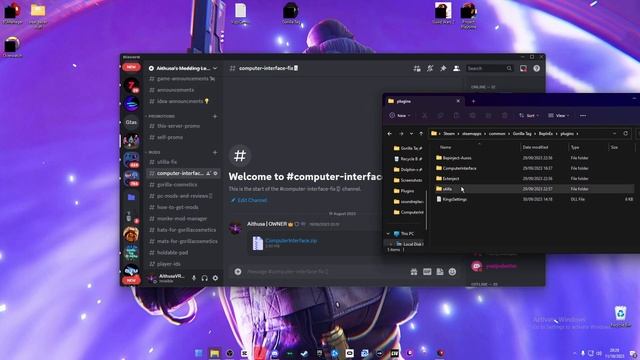Open the Threads icon in Discord header

[417, 69]
